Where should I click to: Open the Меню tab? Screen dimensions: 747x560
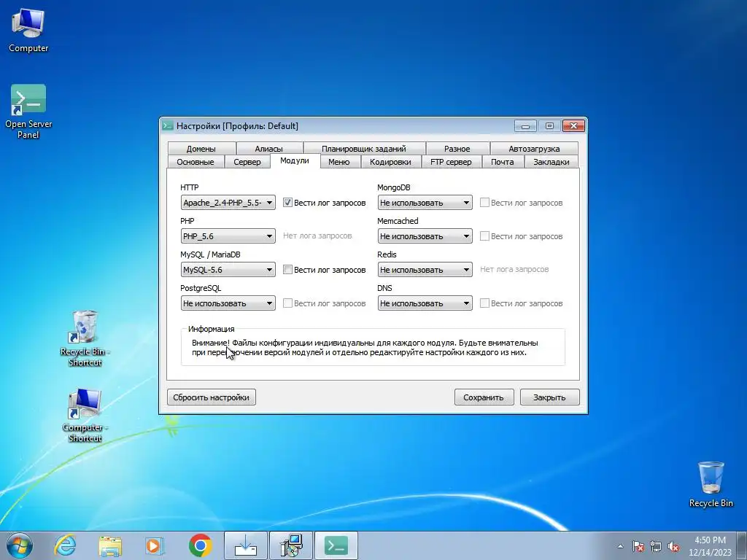click(x=338, y=162)
